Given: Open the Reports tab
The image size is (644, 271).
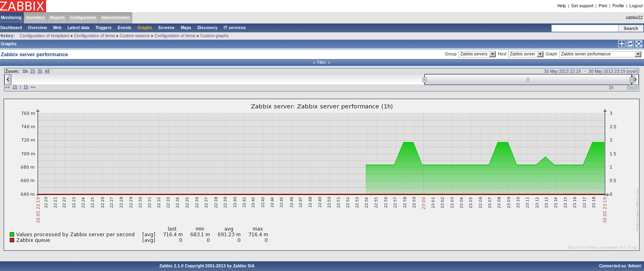Looking at the screenshot, I should [57, 18].
